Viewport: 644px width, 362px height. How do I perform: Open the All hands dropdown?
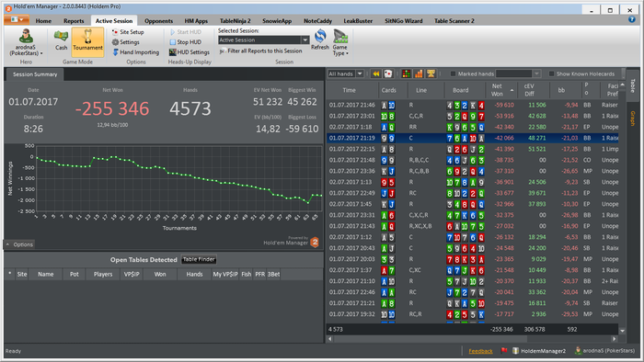click(345, 74)
